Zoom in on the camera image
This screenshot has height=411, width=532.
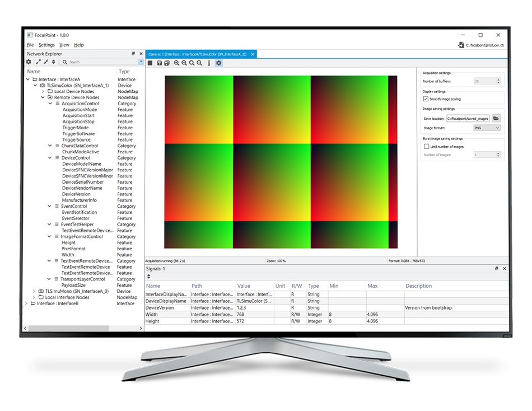coord(176,63)
